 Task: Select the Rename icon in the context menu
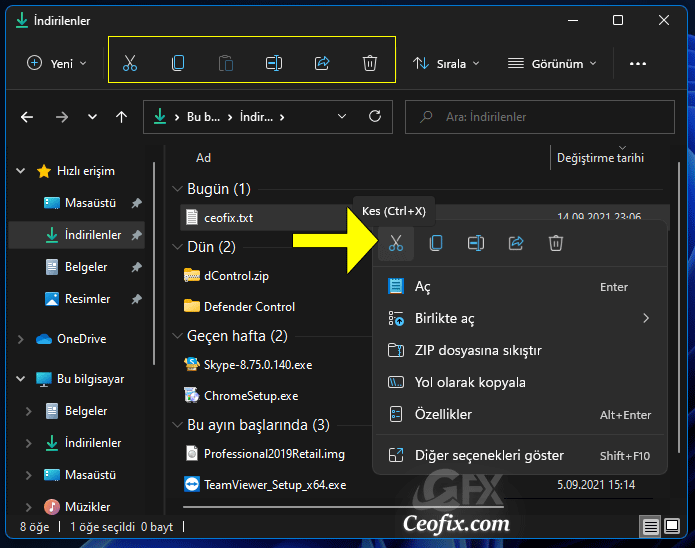[476, 243]
